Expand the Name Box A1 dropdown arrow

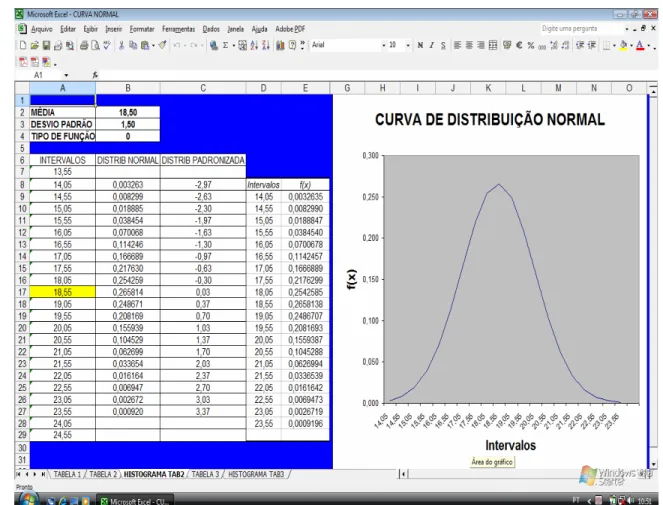click(66, 75)
